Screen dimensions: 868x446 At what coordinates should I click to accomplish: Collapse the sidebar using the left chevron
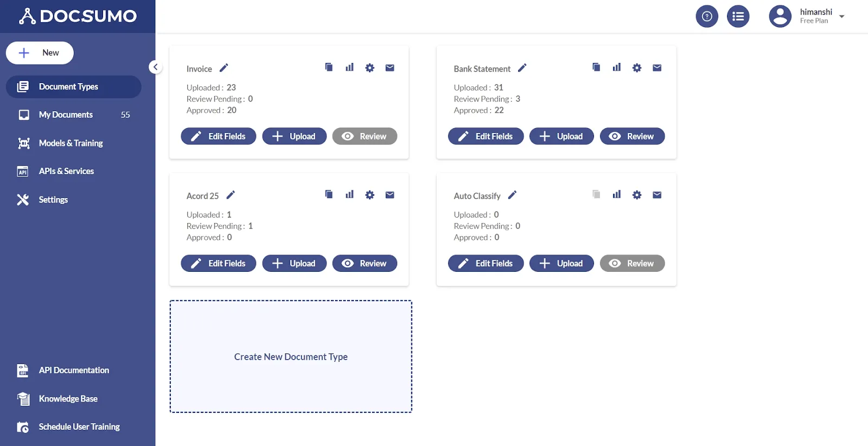[x=155, y=67]
